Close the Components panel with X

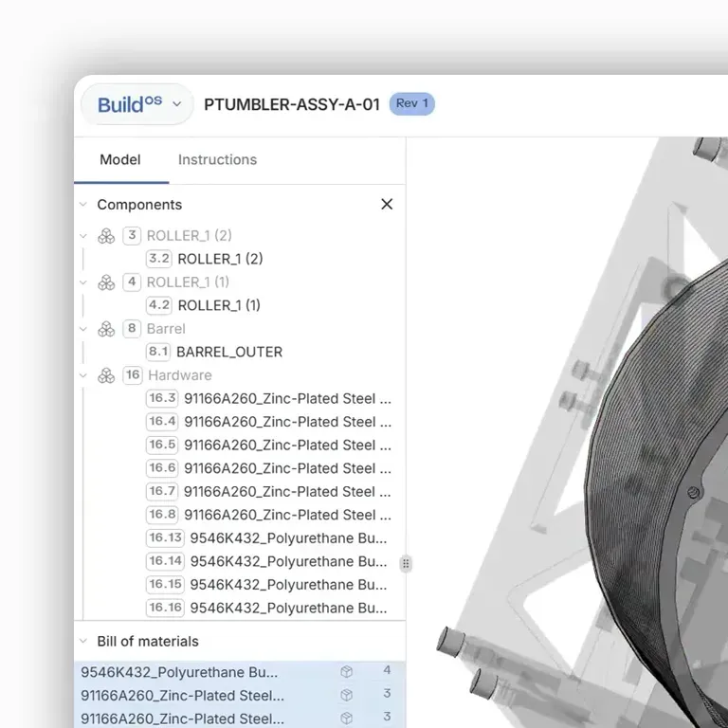pyautogui.click(x=387, y=205)
